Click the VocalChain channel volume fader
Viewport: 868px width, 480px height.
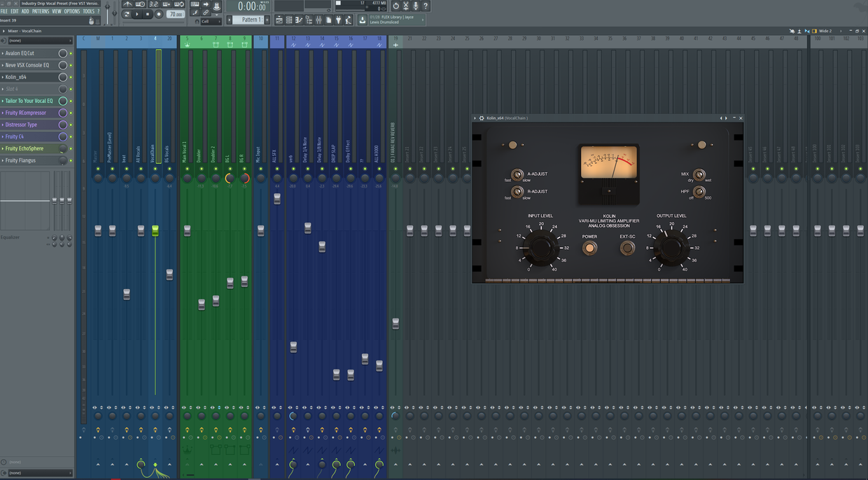click(155, 231)
